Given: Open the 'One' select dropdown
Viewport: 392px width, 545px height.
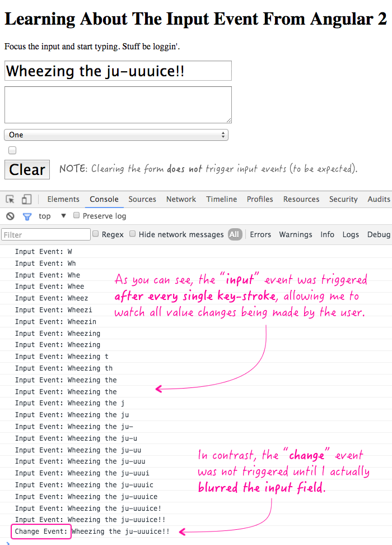Looking at the screenshot, I should click(116, 135).
